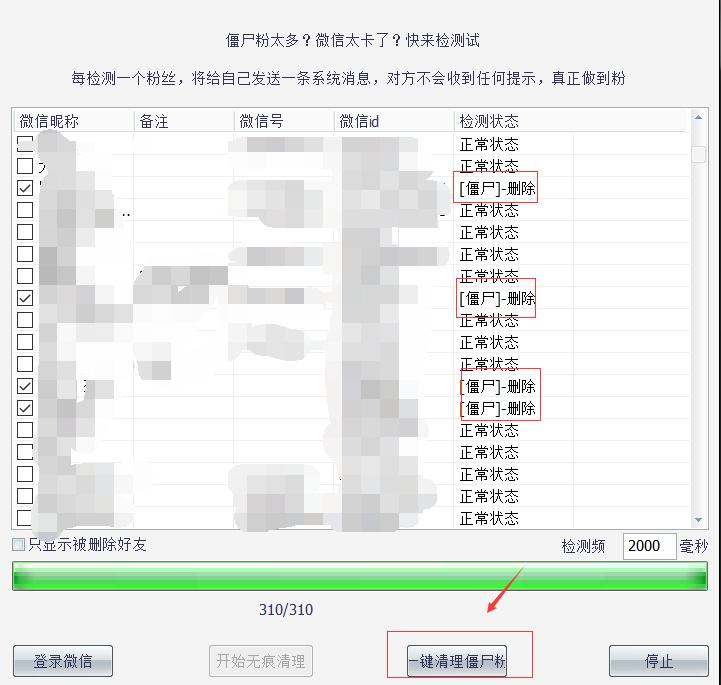
Task: Click the 310/310 progress count text
Action: tap(286, 610)
